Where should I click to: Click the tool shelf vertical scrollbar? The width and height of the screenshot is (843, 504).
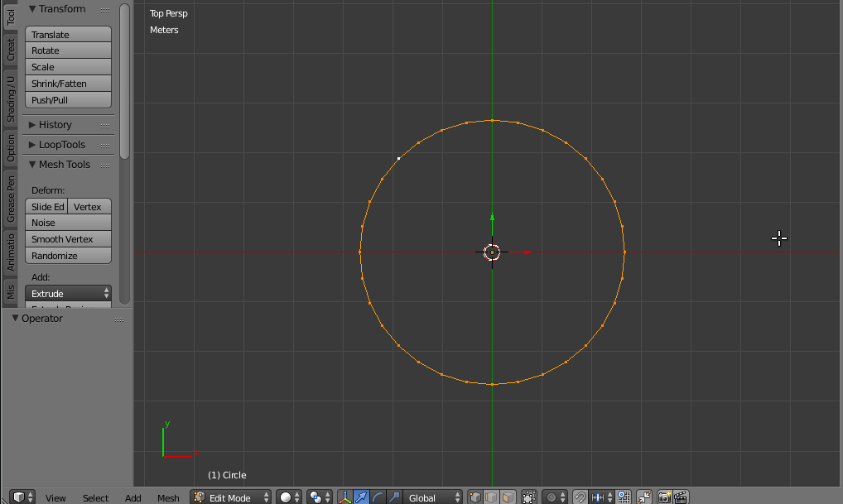(x=125, y=80)
